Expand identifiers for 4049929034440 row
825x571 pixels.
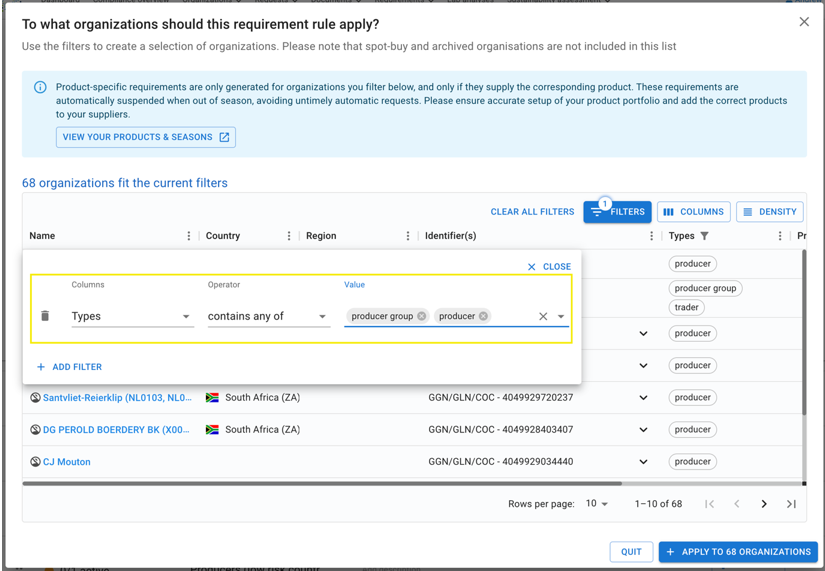coord(643,462)
